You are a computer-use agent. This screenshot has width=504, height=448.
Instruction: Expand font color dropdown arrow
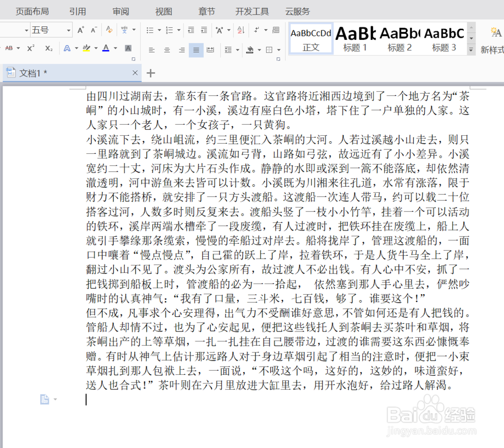pos(115,48)
